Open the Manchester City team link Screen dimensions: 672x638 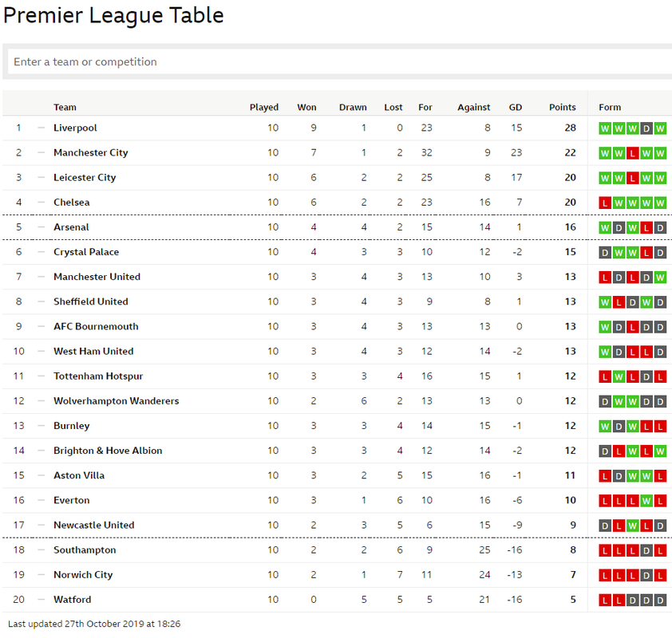(x=90, y=153)
